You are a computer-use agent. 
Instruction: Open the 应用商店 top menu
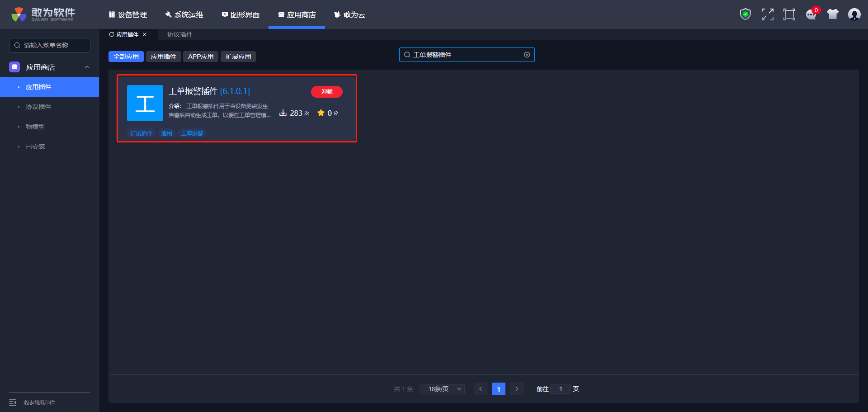point(297,14)
